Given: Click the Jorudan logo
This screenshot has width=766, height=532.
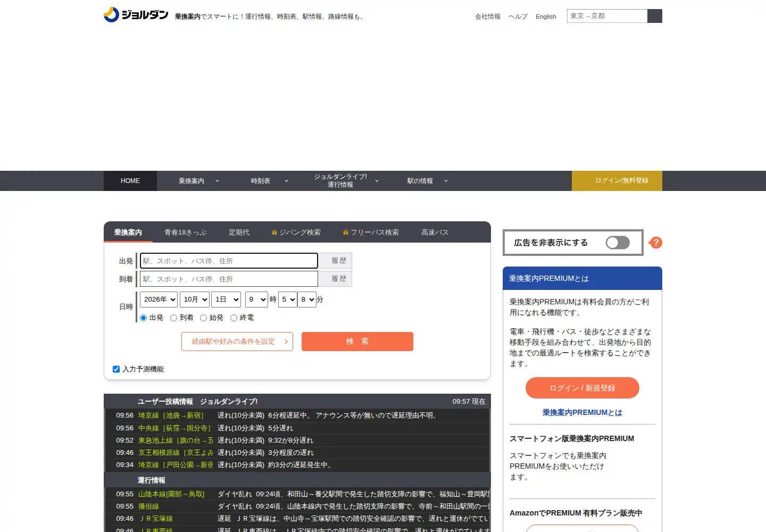Looking at the screenshot, I should point(136,15).
